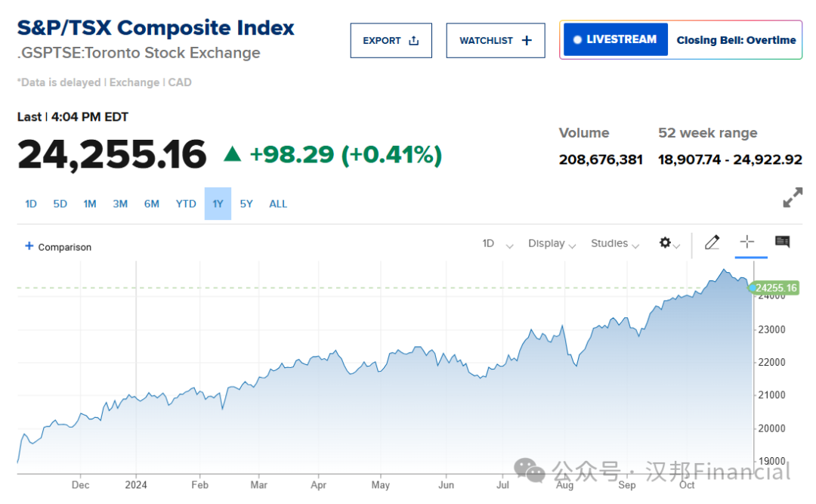Click the EXPORT button

[391, 41]
